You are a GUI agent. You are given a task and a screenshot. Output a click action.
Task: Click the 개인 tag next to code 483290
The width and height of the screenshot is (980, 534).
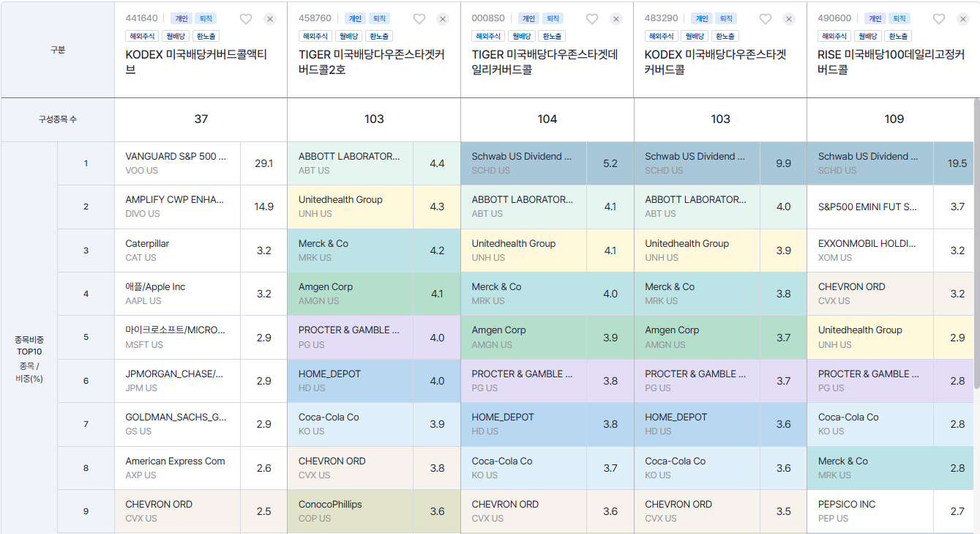(702, 18)
